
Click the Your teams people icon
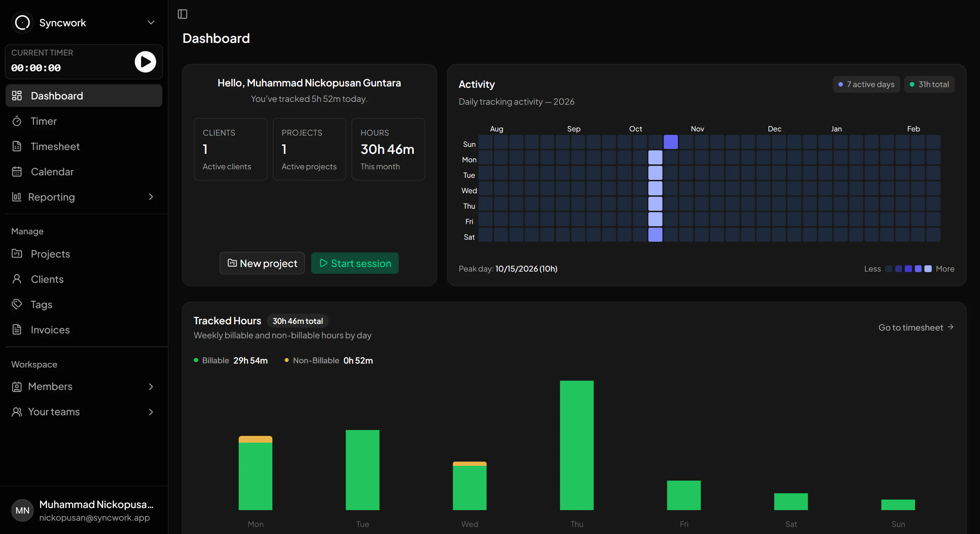(17, 412)
